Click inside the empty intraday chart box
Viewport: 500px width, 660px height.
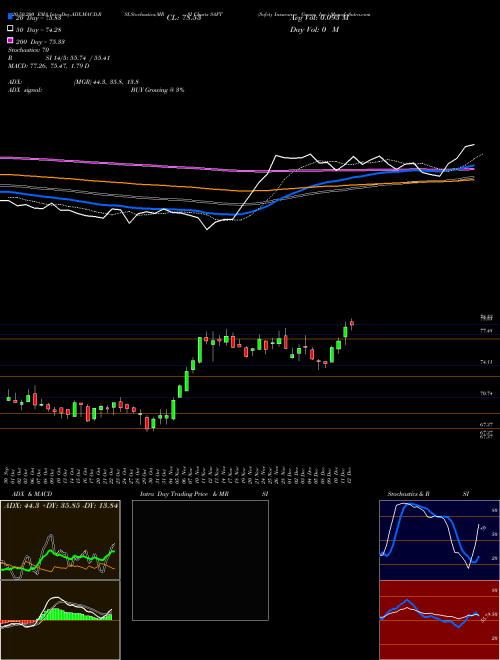point(200,560)
